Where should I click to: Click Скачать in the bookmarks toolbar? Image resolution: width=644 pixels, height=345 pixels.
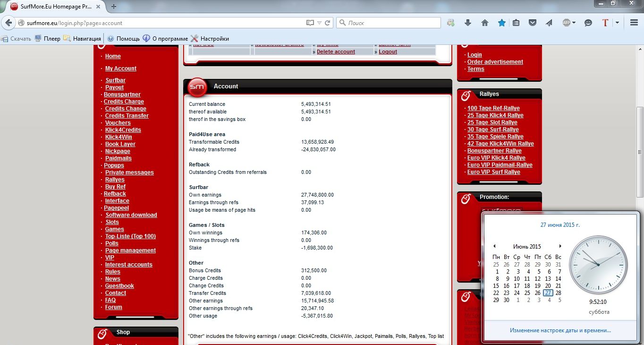(x=16, y=39)
